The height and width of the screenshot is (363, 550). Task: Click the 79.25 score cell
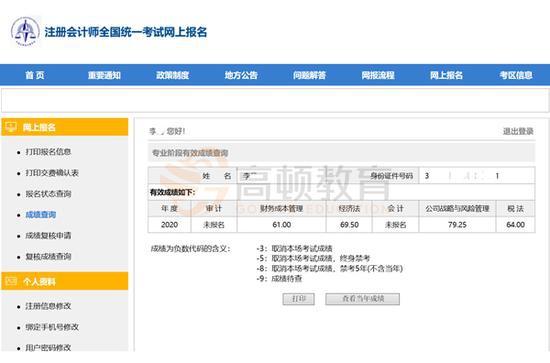457,225
